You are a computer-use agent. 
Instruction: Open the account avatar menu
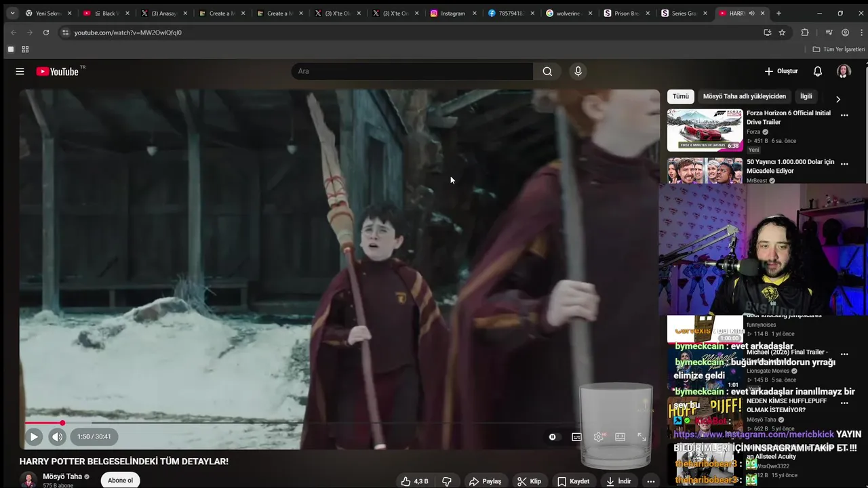(844, 71)
